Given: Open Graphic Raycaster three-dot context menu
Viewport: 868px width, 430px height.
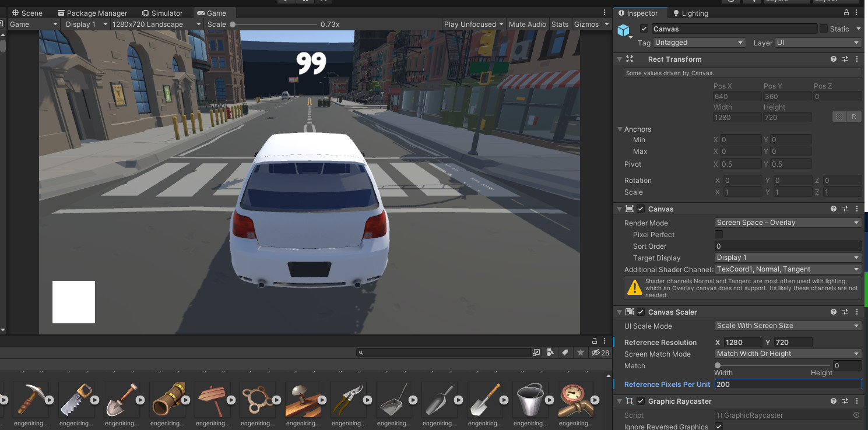Looking at the screenshot, I should click(x=857, y=401).
